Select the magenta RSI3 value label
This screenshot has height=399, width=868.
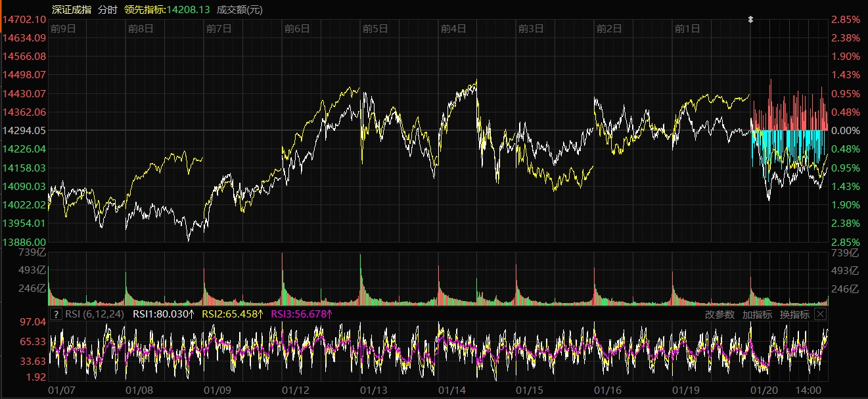coord(302,314)
